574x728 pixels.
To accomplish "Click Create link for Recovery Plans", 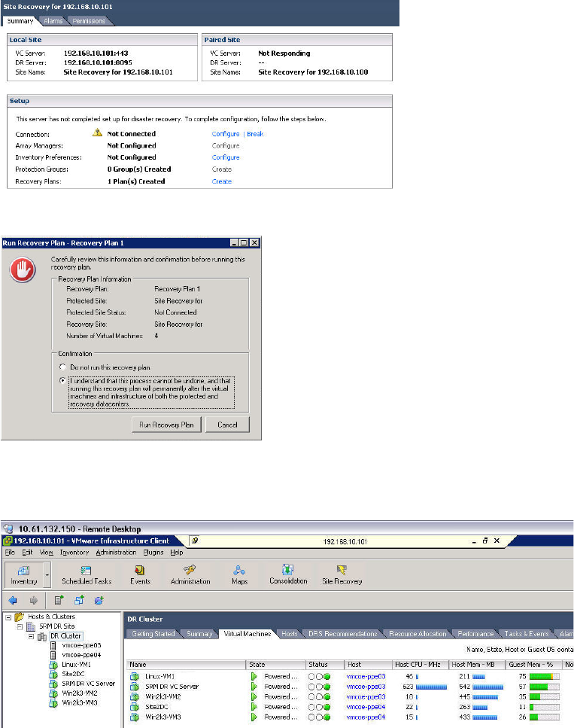I will click(x=222, y=181).
